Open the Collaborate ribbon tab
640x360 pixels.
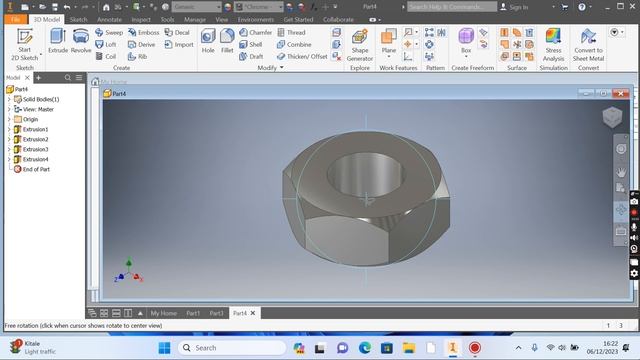[x=338, y=19]
